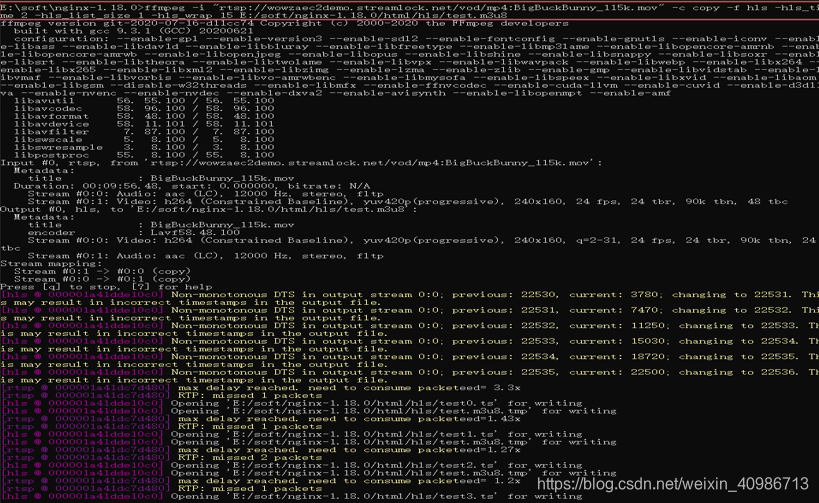
Task: Click 'built with gcc 9.3.1 (GCC) 20200621'
Action: tap(133, 31)
